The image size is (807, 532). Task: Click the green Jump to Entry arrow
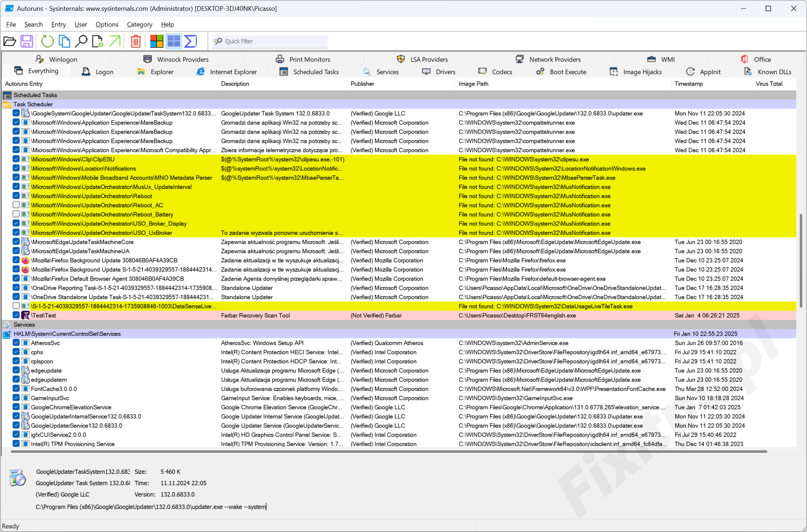pyautogui.click(x=114, y=41)
